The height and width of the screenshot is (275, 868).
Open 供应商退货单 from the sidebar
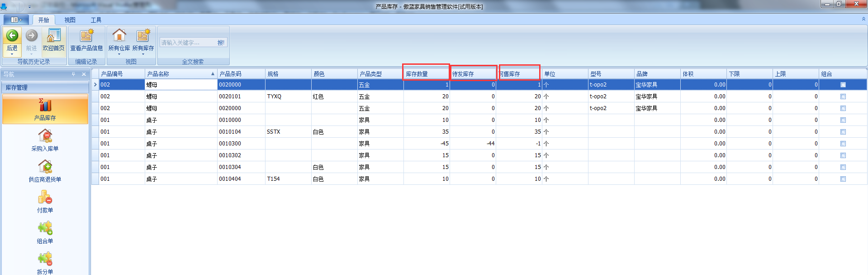pos(45,171)
